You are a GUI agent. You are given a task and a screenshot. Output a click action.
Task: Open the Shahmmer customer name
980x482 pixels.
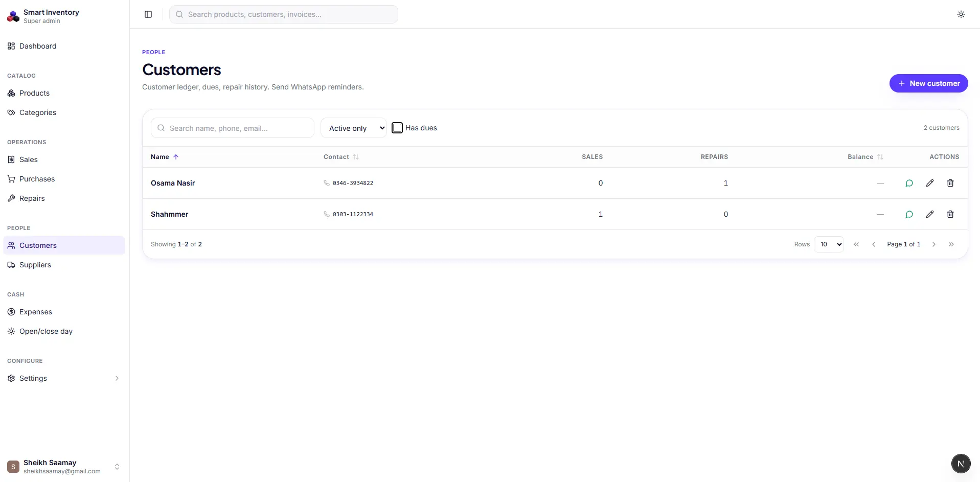pos(169,214)
